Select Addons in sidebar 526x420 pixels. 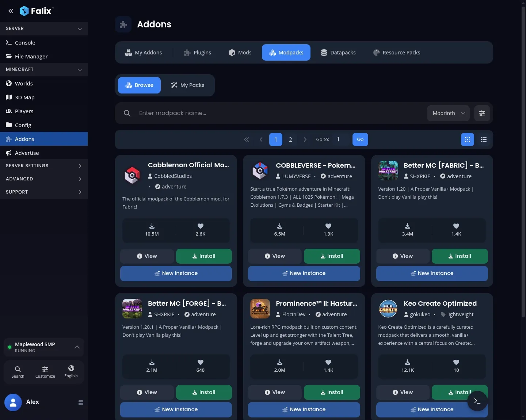(x=44, y=139)
